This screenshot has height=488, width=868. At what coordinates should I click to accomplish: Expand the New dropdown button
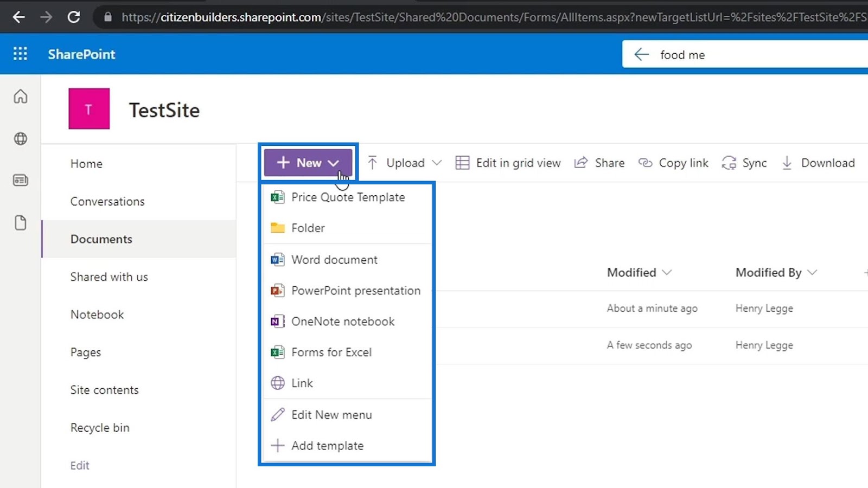[x=308, y=163]
